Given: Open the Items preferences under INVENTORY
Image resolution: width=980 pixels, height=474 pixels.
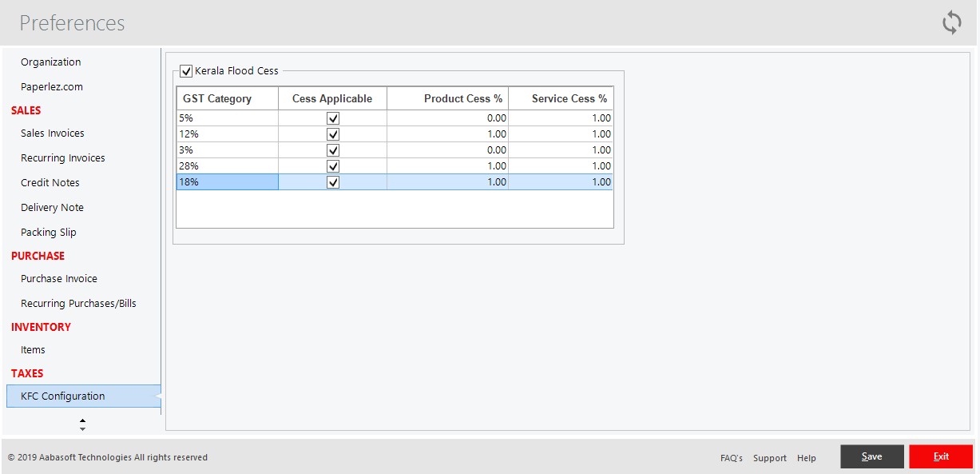Looking at the screenshot, I should pyautogui.click(x=33, y=349).
